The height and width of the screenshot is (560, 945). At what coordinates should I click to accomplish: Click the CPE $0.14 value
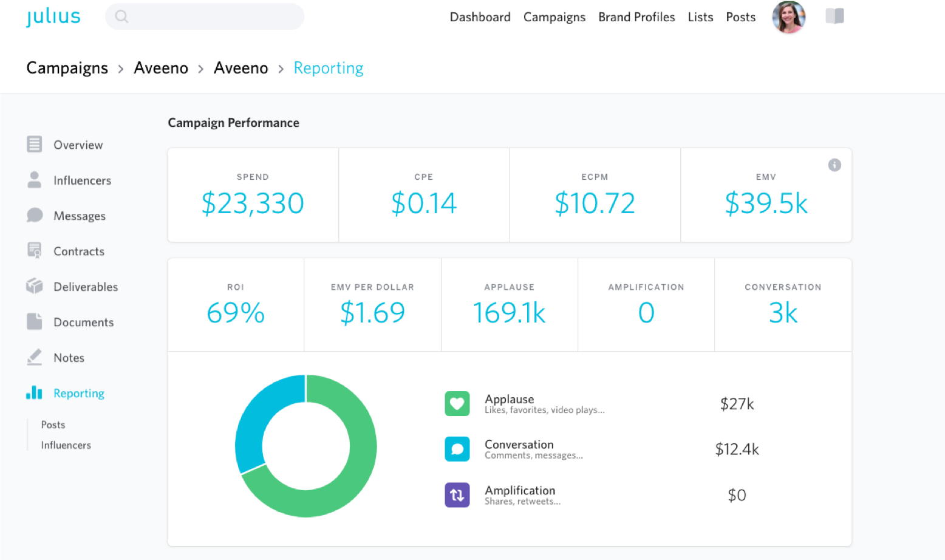(x=424, y=203)
